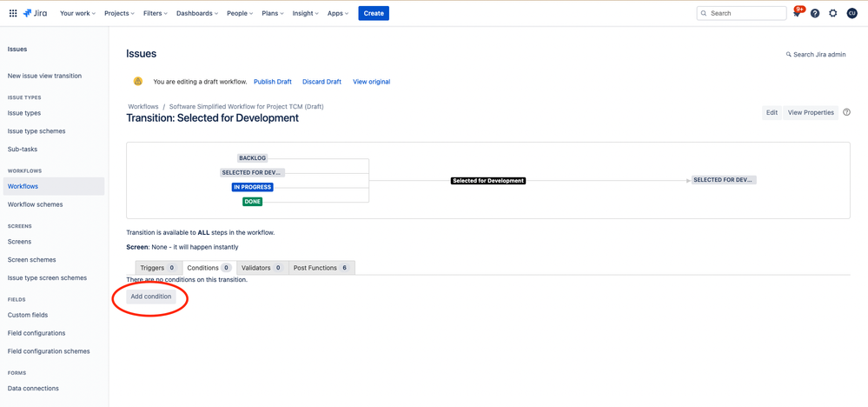Select Workflows in the sidebar
The height and width of the screenshot is (407, 868).
(x=53, y=187)
